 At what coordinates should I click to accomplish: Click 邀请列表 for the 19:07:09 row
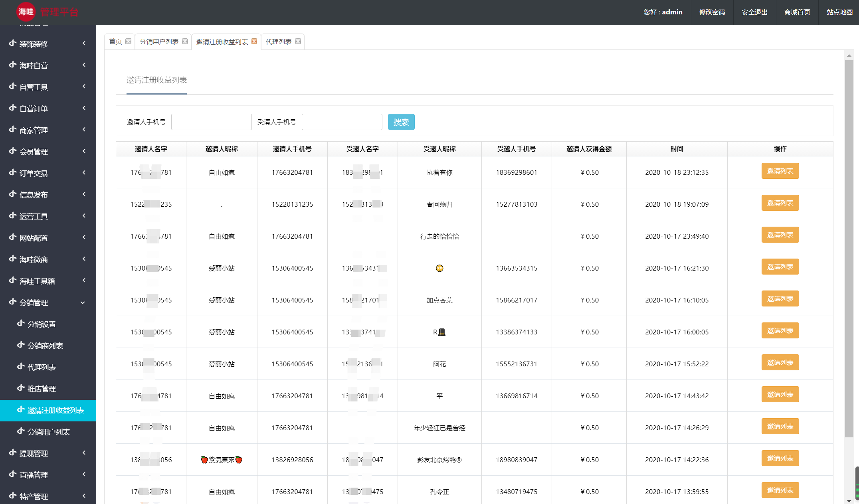pyautogui.click(x=780, y=203)
